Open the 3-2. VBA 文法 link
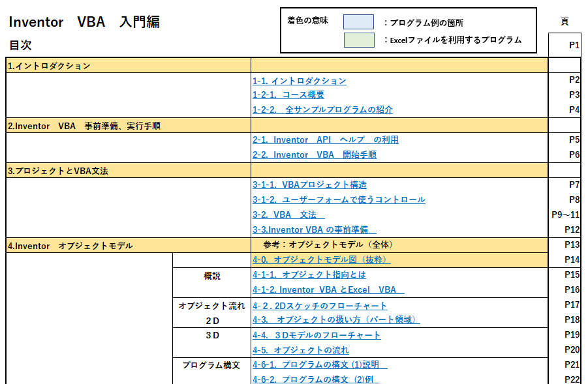The image size is (588, 384). tap(288, 215)
